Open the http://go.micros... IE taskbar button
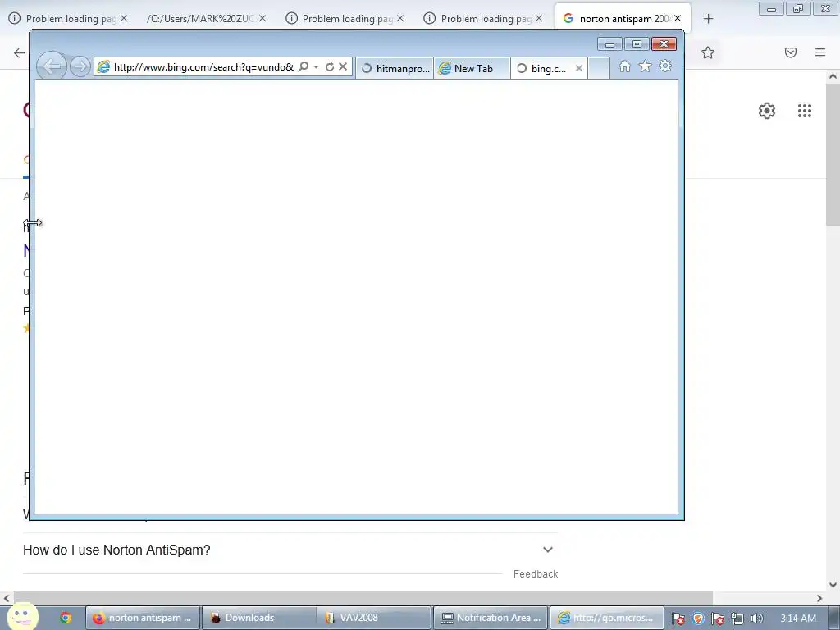This screenshot has width=840, height=630. click(607, 618)
